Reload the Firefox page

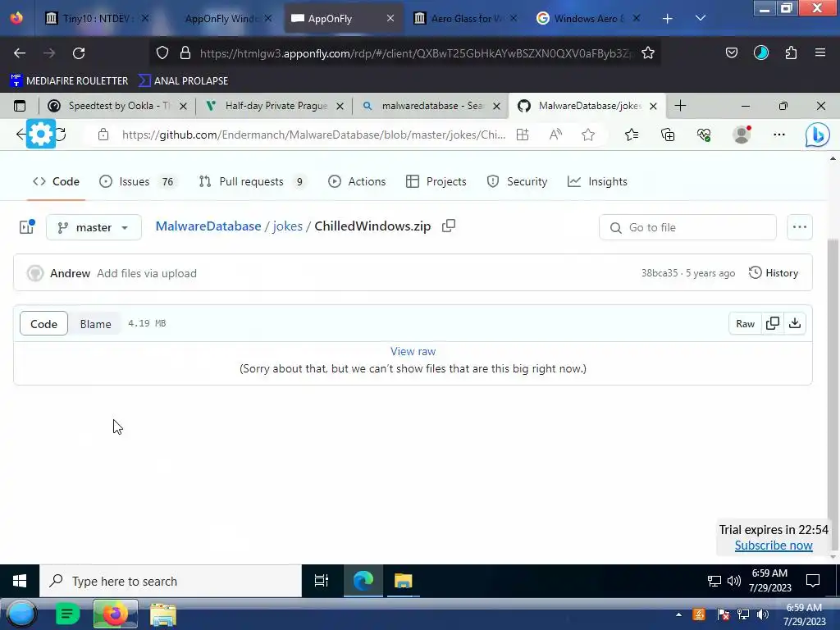pyautogui.click(x=79, y=53)
